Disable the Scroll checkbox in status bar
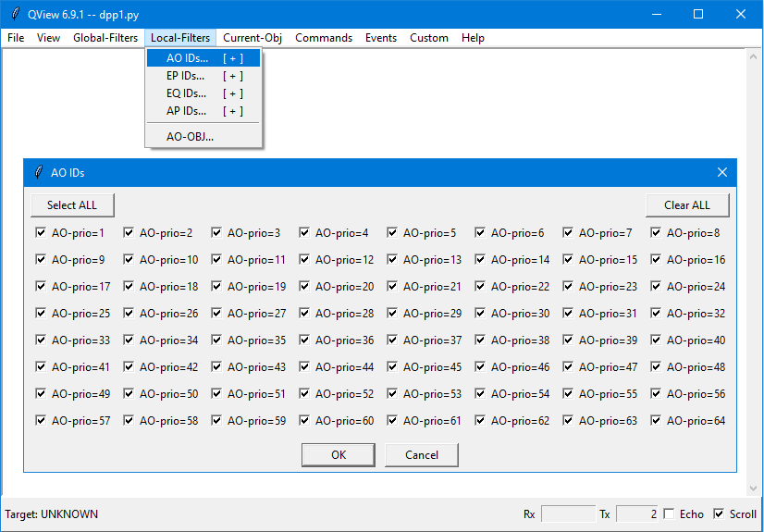 [719, 514]
